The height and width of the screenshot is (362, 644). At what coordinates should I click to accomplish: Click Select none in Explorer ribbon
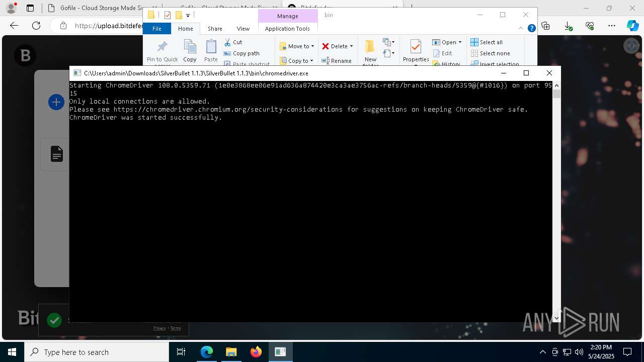tap(490, 53)
